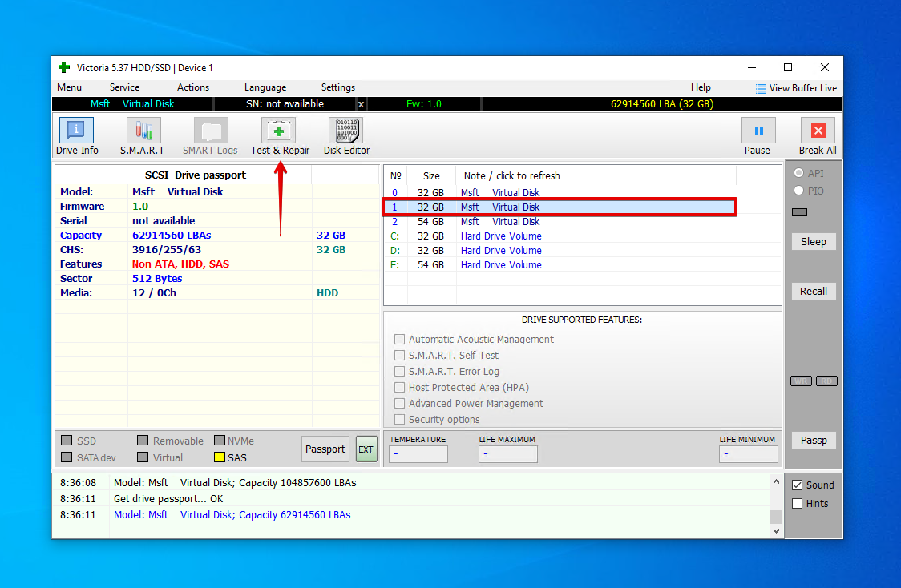Click the Passp button
The height and width of the screenshot is (588, 901).
[x=814, y=441]
